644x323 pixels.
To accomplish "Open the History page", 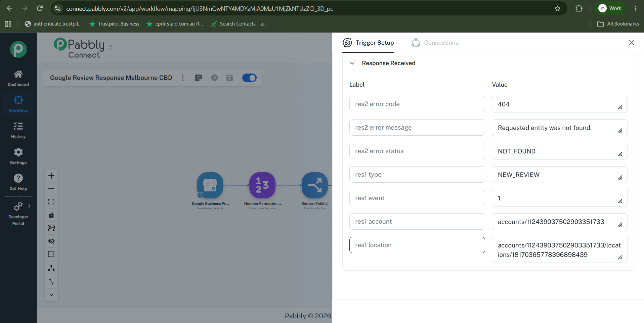I will click(18, 130).
